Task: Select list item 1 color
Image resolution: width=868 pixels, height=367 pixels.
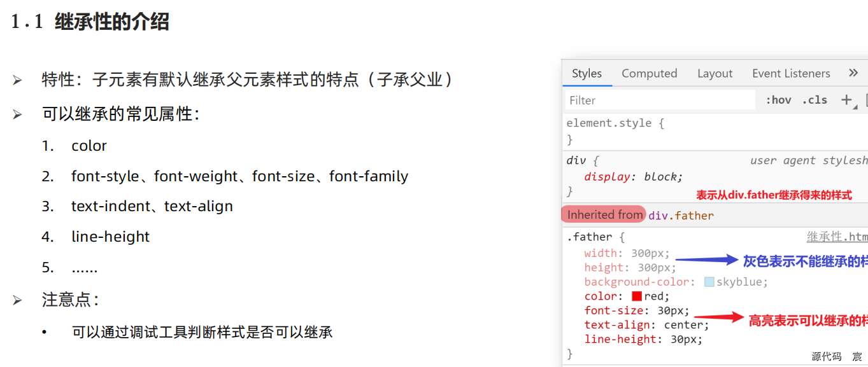Action: point(89,146)
